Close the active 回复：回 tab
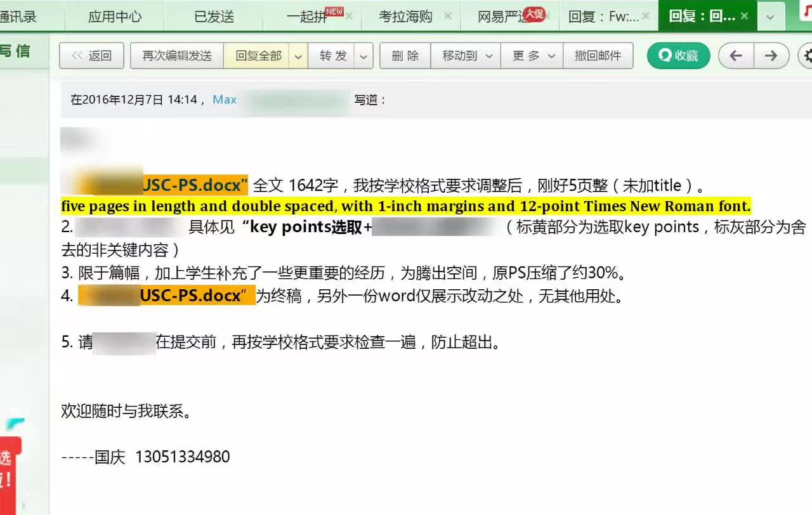Image resolution: width=812 pixels, height=515 pixels. point(745,16)
